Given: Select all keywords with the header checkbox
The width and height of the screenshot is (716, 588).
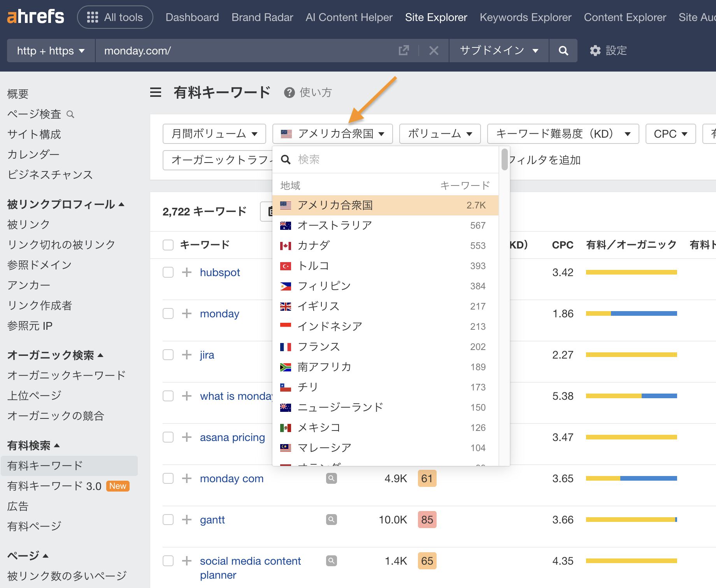Looking at the screenshot, I should [168, 245].
